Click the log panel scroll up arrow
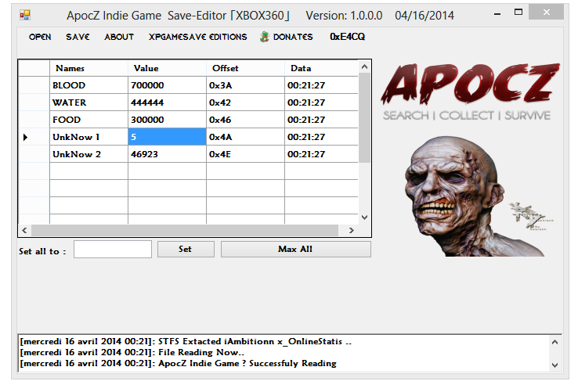The height and width of the screenshot is (392, 578). (x=555, y=342)
